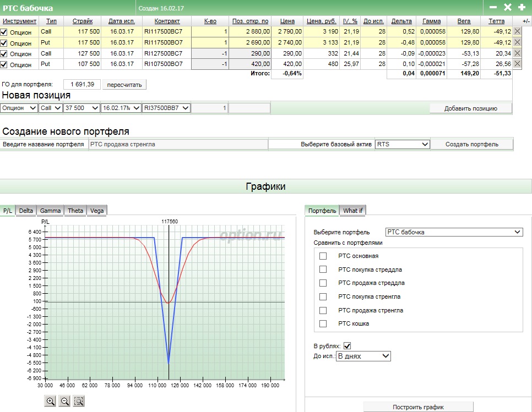Expand the В днях dropdown

tap(363, 356)
